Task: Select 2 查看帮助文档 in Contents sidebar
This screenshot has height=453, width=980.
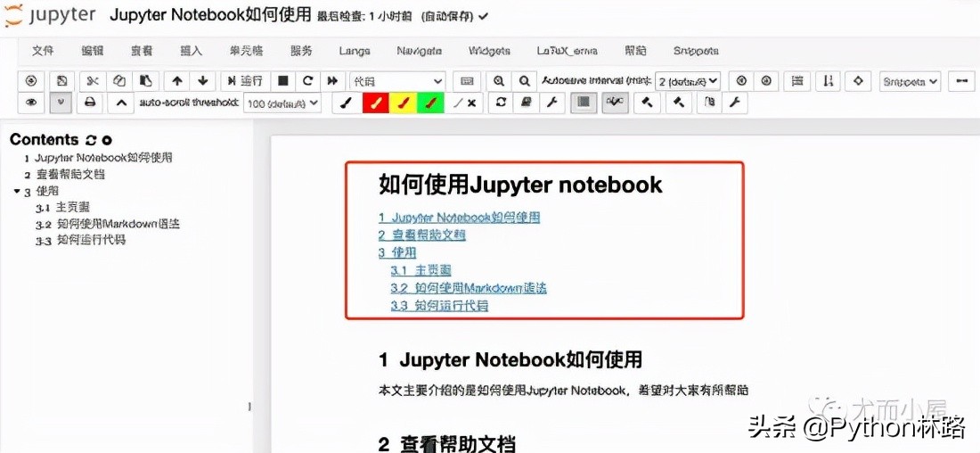Action: [x=64, y=175]
